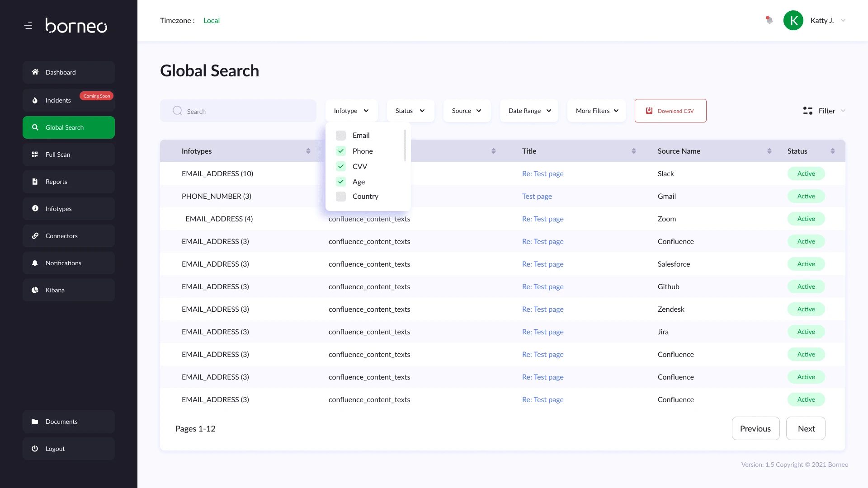Viewport: 868px width, 488px height.
Task: Open the Date Range dropdown
Action: point(529,111)
